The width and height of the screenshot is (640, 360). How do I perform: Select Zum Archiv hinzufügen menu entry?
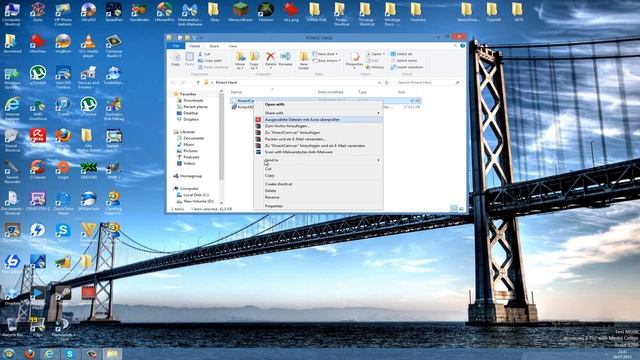click(x=318, y=126)
